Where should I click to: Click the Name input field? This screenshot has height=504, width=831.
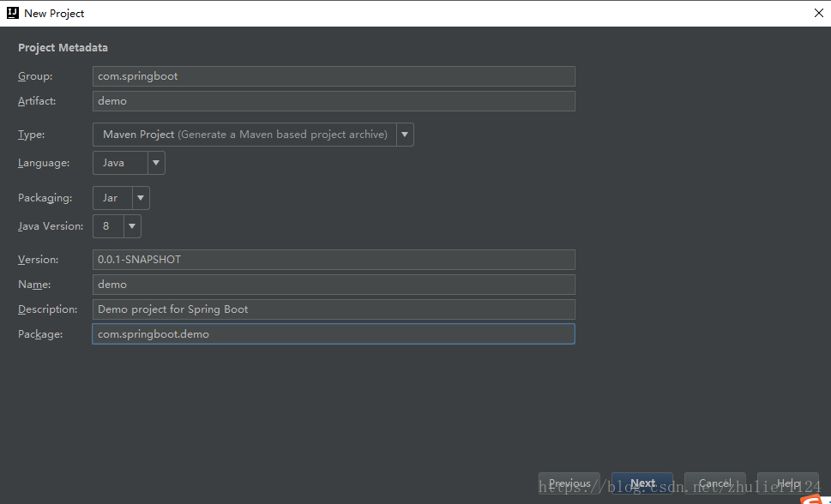334,285
